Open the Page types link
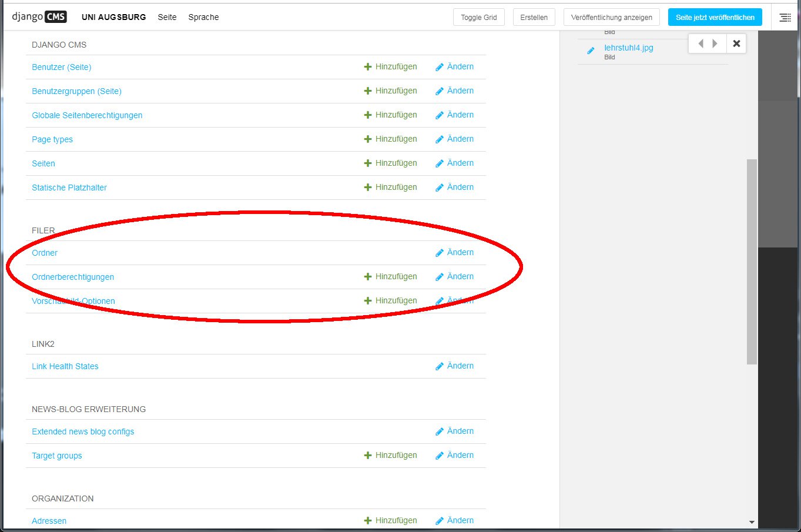 pos(52,139)
